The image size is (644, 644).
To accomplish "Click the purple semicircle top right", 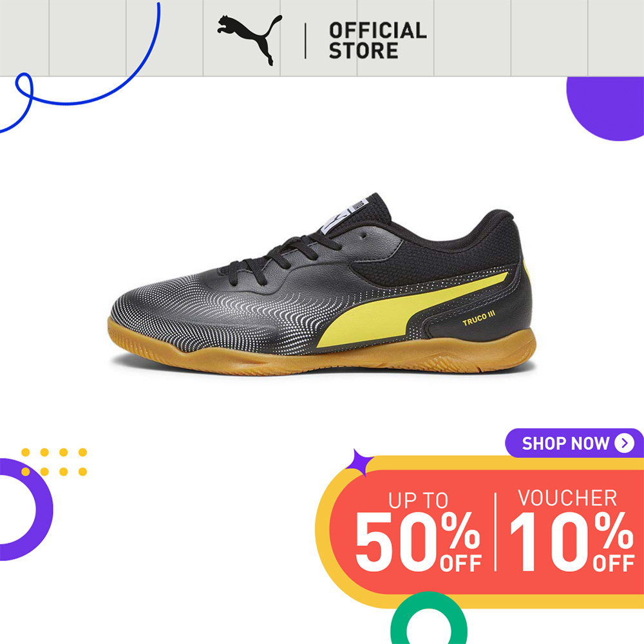I will (606, 109).
